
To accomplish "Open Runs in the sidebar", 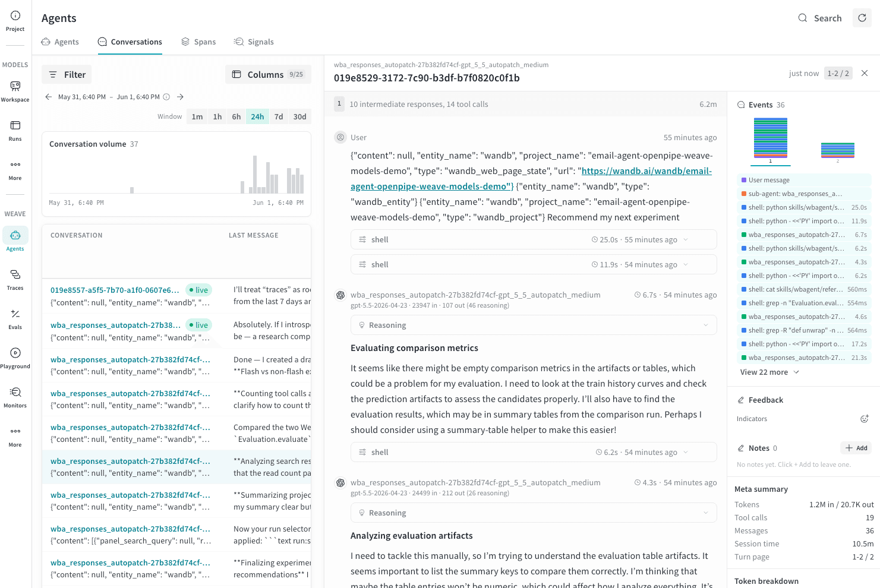I will pyautogui.click(x=15, y=130).
